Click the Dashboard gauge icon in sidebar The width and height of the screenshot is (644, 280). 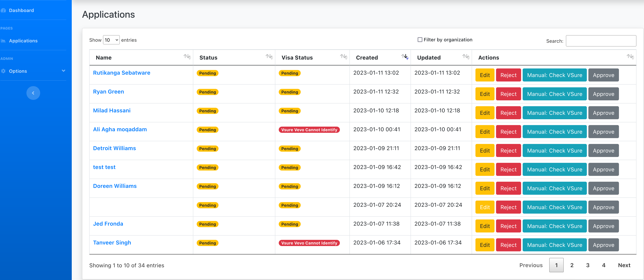pyautogui.click(x=3, y=10)
